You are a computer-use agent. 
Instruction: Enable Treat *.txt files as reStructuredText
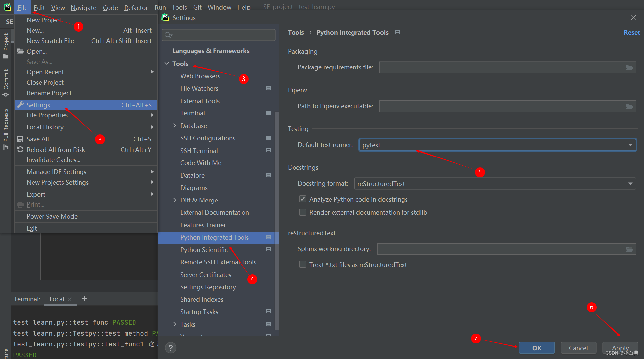tap(302, 264)
